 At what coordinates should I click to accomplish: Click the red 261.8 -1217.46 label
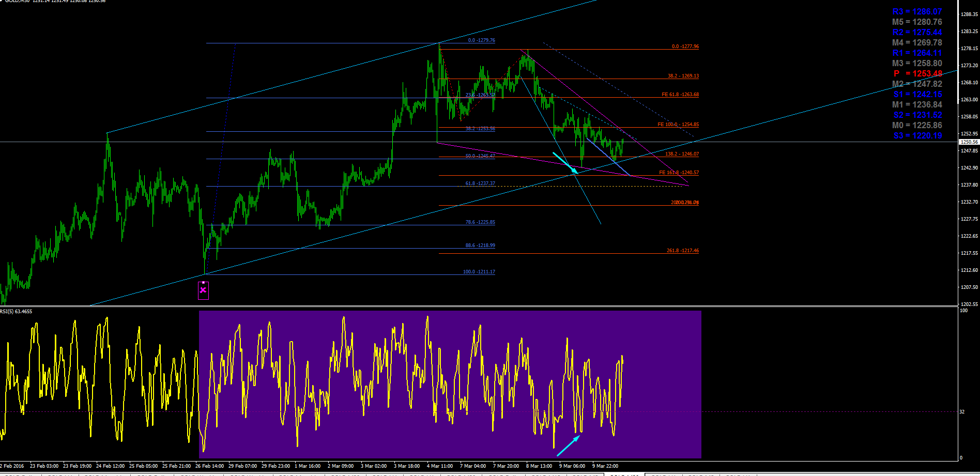pyautogui.click(x=683, y=251)
